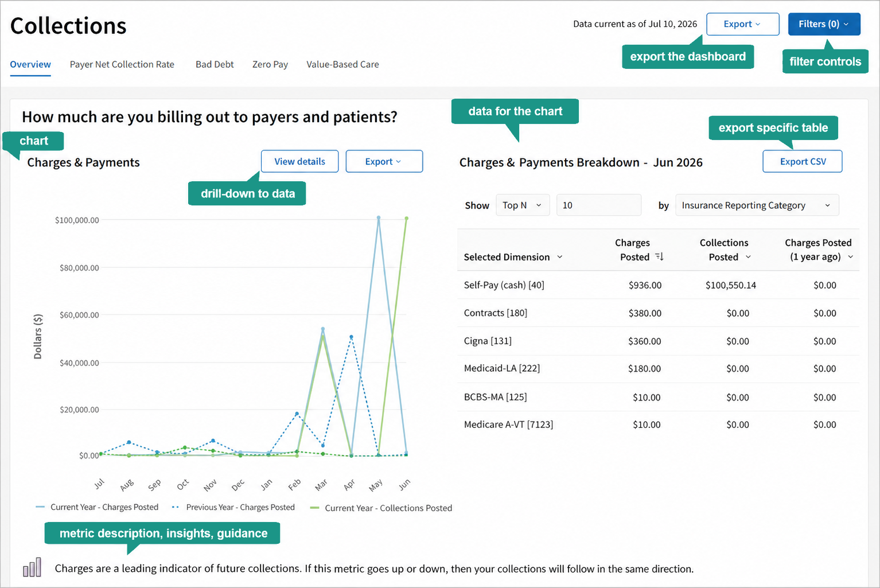Click the Top N count input field
This screenshot has height=588, width=880.
coord(599,205)
